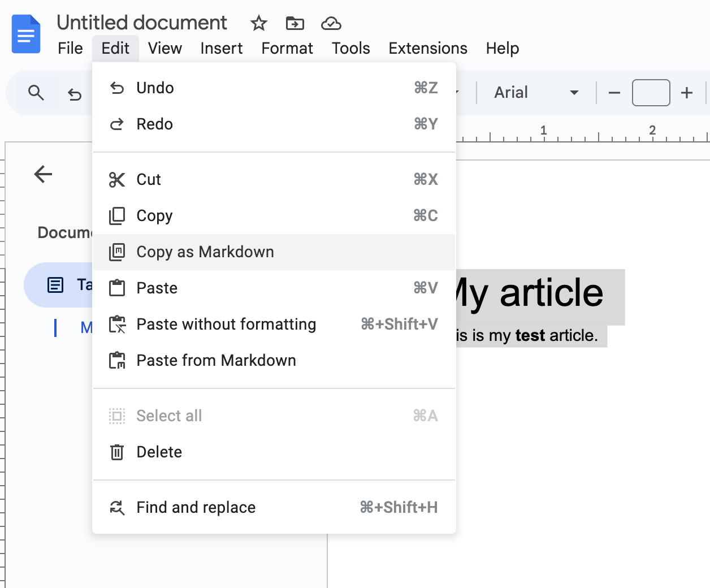Open the Extensions menu

point(427,49)
